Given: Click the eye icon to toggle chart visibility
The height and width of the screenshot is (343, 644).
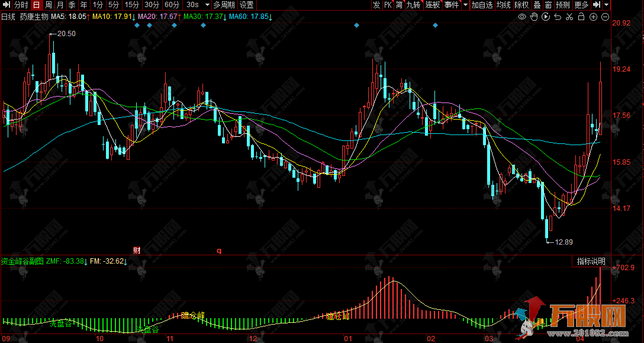Looking at the screenshot, I should 522,17.
